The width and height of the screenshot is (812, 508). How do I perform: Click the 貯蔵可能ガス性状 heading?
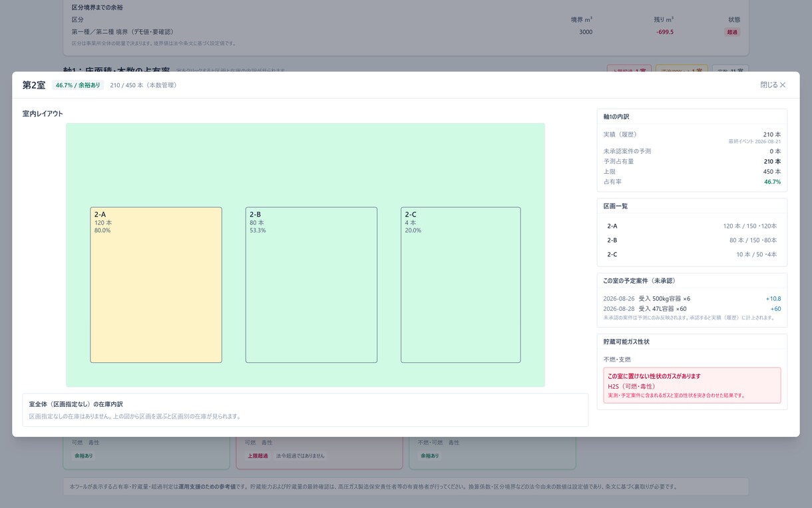(626, 342)
